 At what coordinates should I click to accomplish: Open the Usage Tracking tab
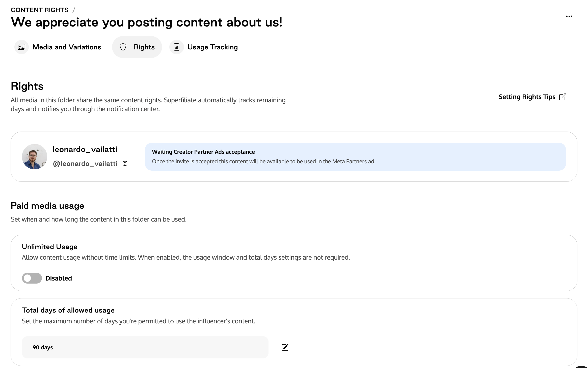(x=204, y=47)
